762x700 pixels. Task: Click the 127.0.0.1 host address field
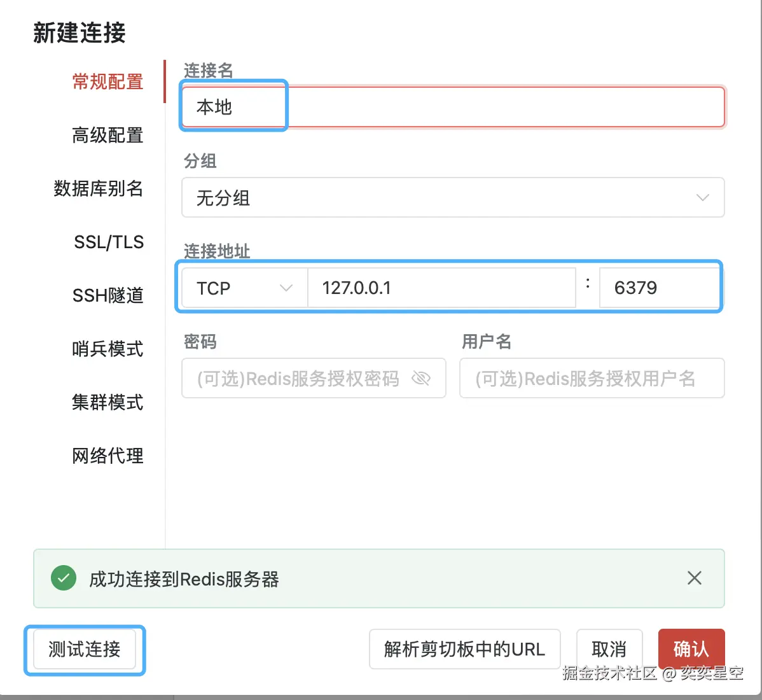point(441,288)
